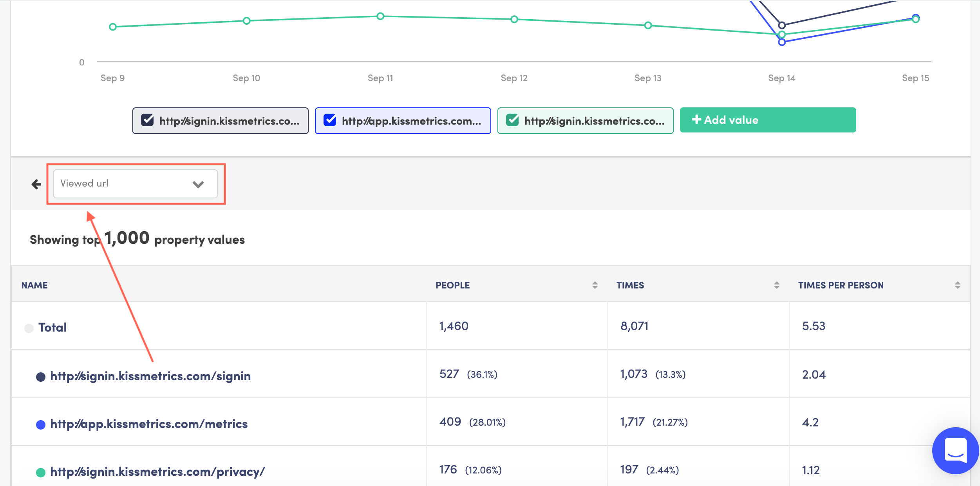The height and width of the screenshot is (486, 980).
Task: Open app.kissmetrics.com/metrics link
Action: tap(149, 424)
